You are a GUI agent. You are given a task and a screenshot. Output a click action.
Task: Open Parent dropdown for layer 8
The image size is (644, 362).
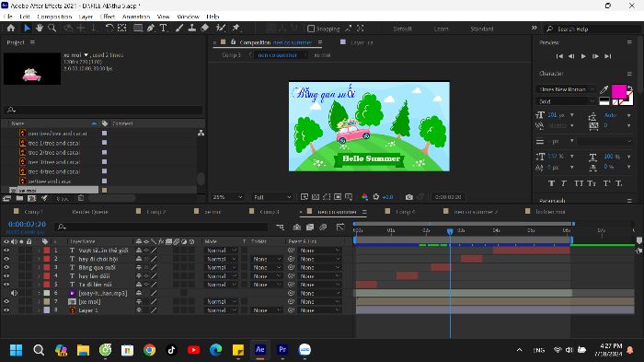click(319, 310)
